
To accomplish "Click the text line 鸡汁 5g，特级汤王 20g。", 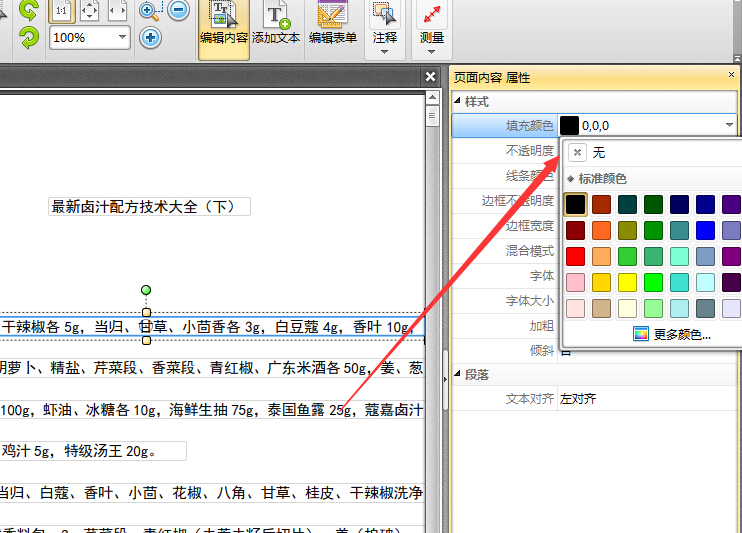I will coord(79,451).
